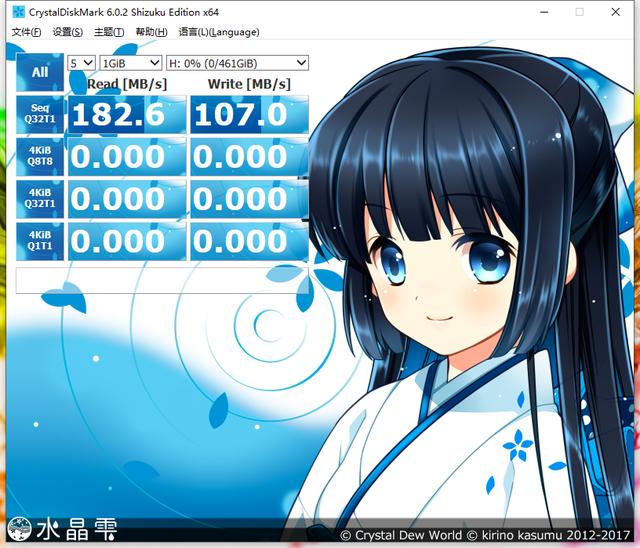The image size is (640, 548).
Task: Click the empty comment field below results
Action: click(x=162, y=280)
